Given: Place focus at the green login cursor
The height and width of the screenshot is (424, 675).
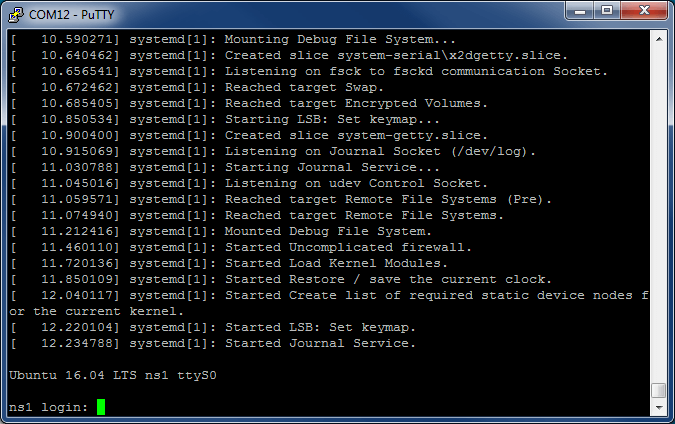Looking at the screenshot, I should 101,407.
